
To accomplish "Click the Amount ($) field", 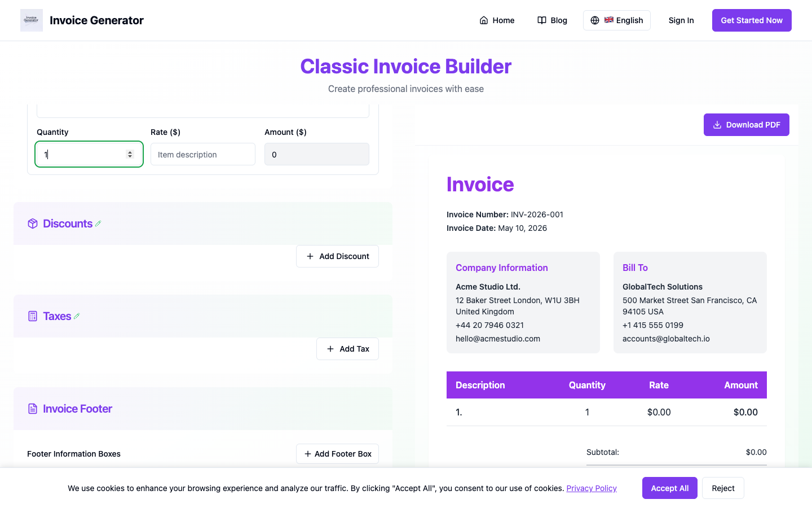I will click(317, 154).
